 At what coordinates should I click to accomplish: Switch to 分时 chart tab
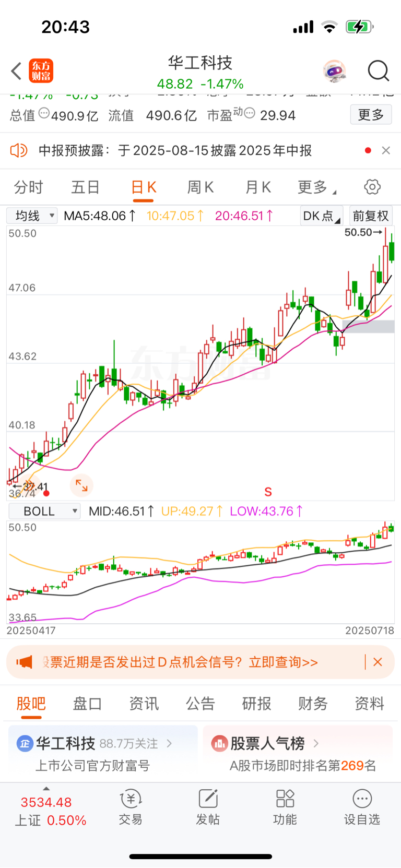pos(29,187)
